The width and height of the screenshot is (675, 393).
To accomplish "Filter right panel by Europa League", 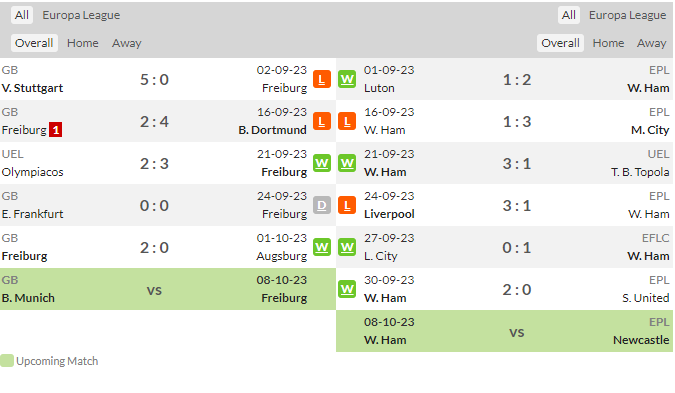I will coord(627,15).
